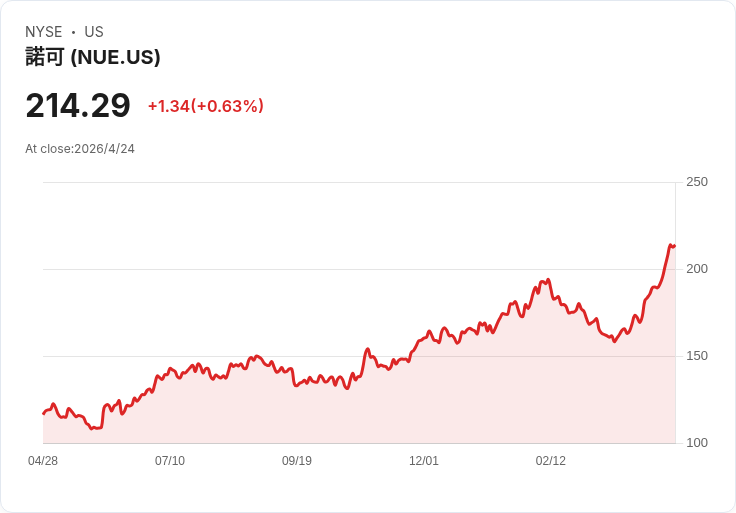Screen dimensions: 736x513
Task: Click the US market label
Action: coord(94,32)
